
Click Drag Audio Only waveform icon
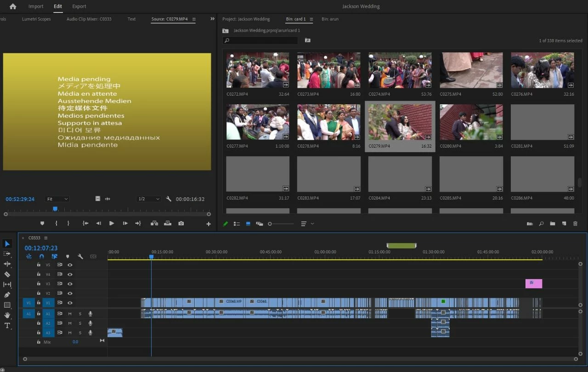pos(107,199)
